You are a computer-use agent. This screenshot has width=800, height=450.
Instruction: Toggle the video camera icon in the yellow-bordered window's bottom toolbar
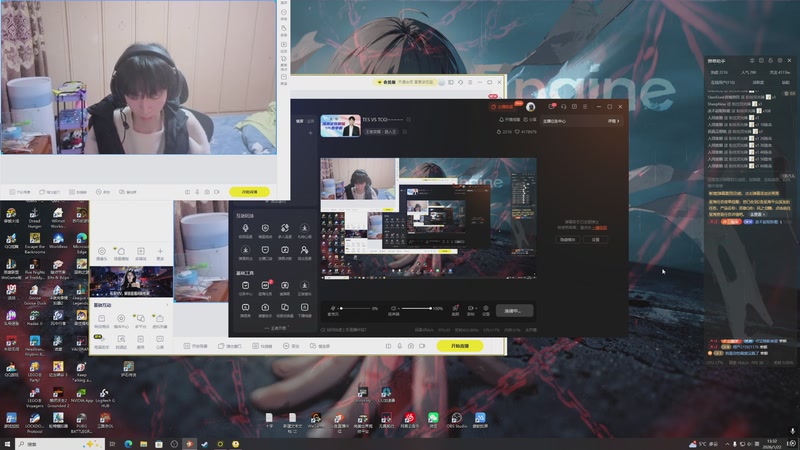[422, 346]
